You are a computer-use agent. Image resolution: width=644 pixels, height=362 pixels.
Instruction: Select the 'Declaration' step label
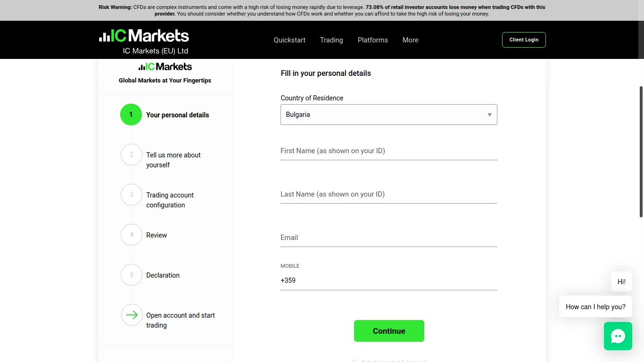[163, 275]
